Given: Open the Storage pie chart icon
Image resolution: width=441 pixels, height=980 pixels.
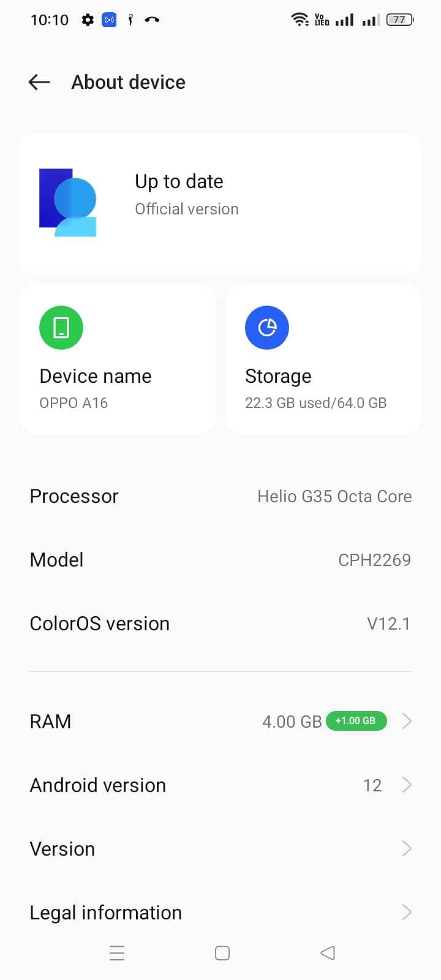Looking at the screenshot, I should 267,327.
